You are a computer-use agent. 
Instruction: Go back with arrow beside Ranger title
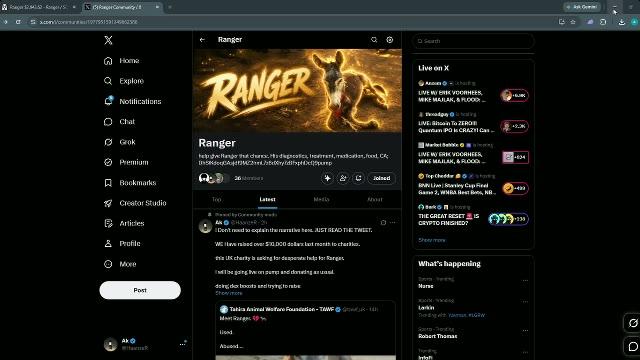[x=202, y=40]
